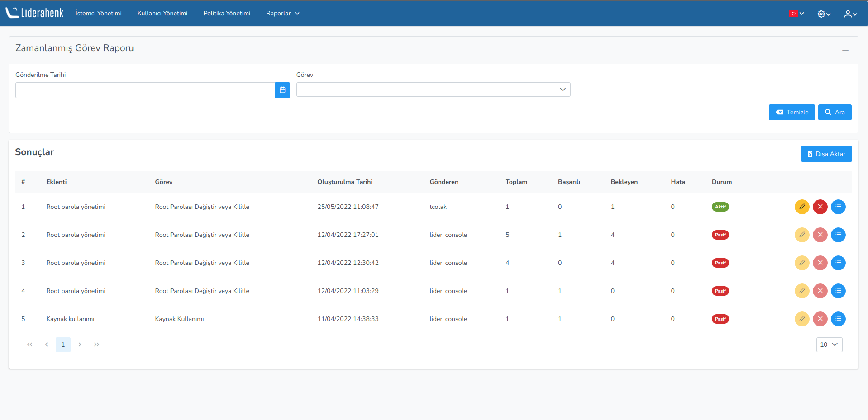Edit the 12/04/2022 17:27:01 task

point(802,235)
